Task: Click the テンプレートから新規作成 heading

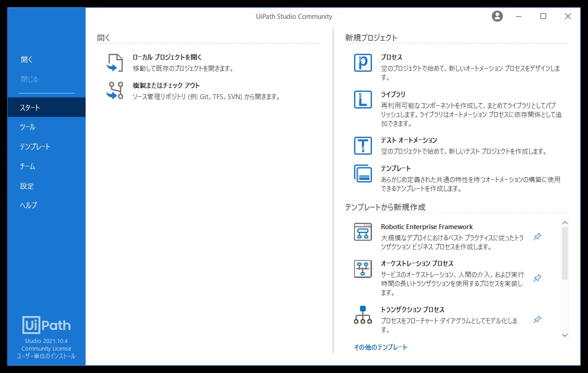Action: click(x=385, y=207)
